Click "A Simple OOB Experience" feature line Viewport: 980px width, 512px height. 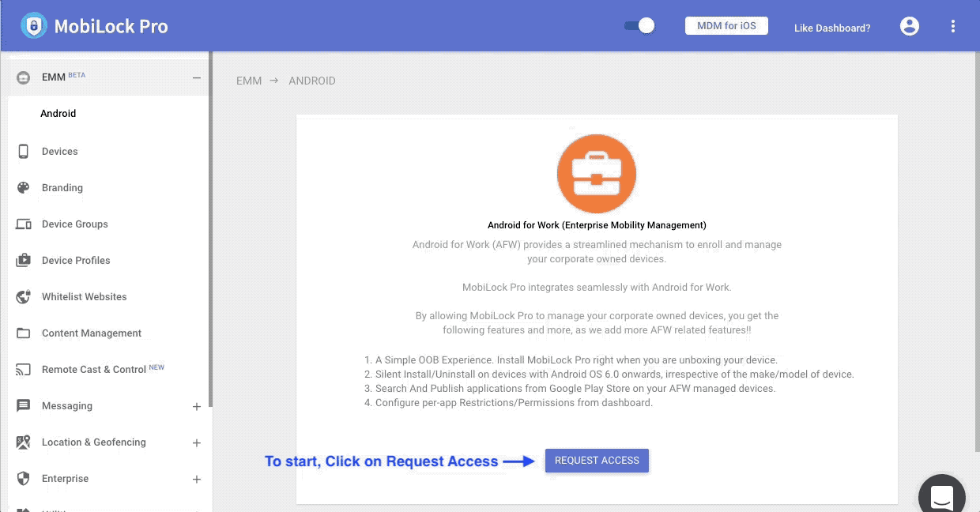(x=571, y=360)
